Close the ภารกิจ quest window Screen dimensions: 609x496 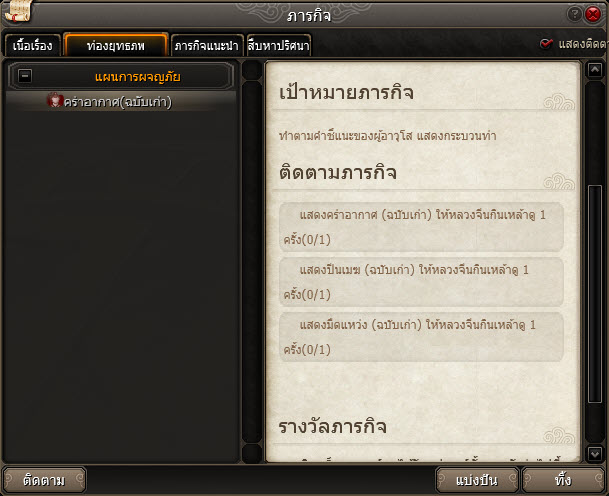pos(593,14)
